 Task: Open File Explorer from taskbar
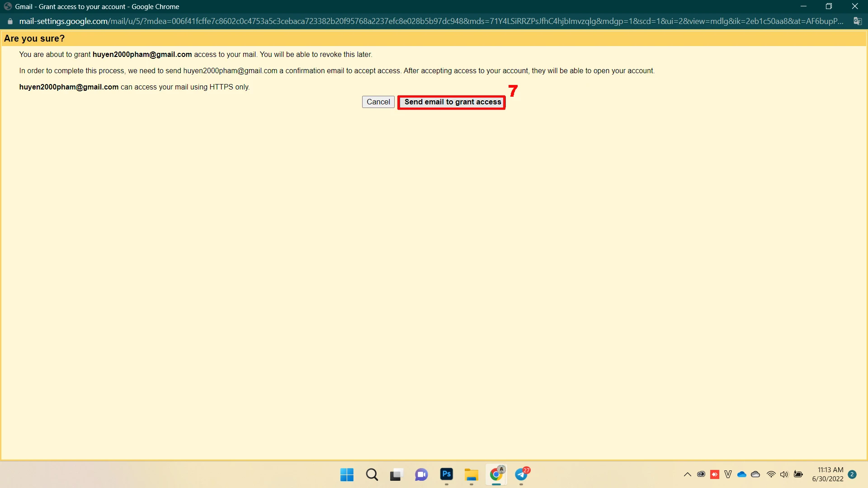[x=471, y=474]
